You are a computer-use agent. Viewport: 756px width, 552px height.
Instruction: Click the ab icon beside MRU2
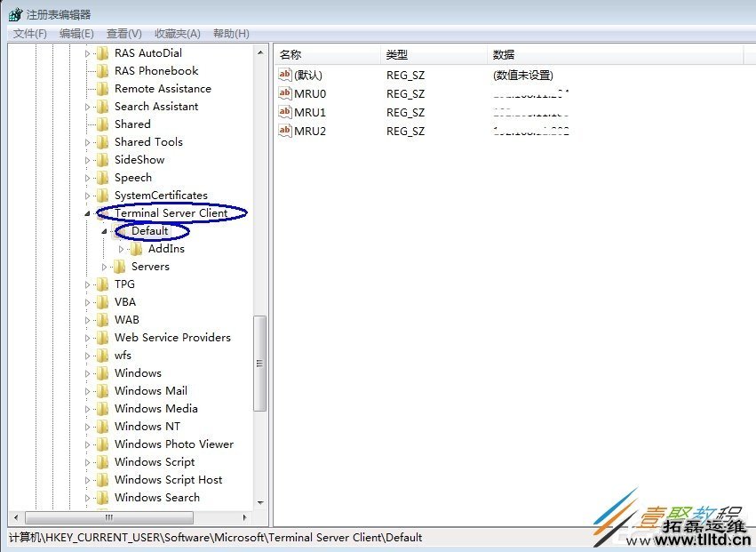(284, 131)
